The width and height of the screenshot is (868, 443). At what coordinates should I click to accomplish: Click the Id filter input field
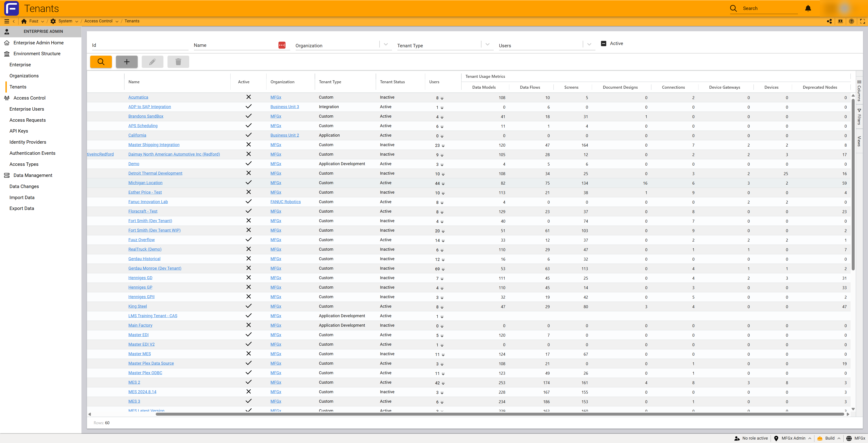[x=140, y=45]
